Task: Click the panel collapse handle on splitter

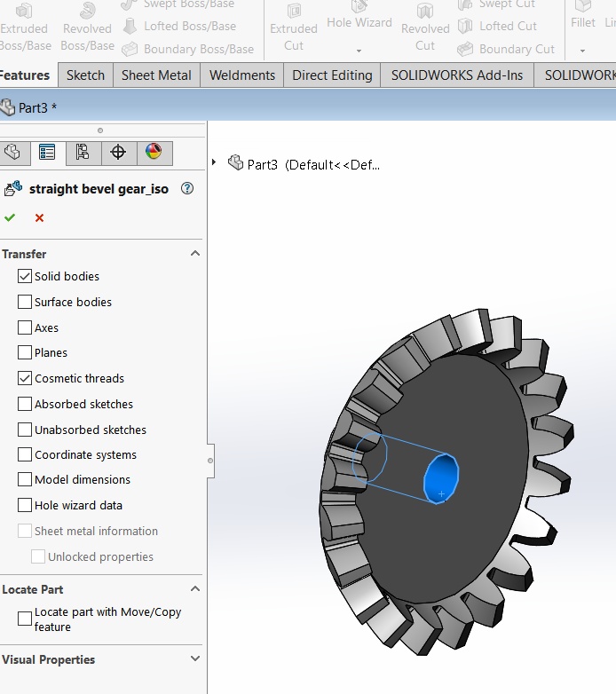Action: pyautogui.click(x=210, y=461)
